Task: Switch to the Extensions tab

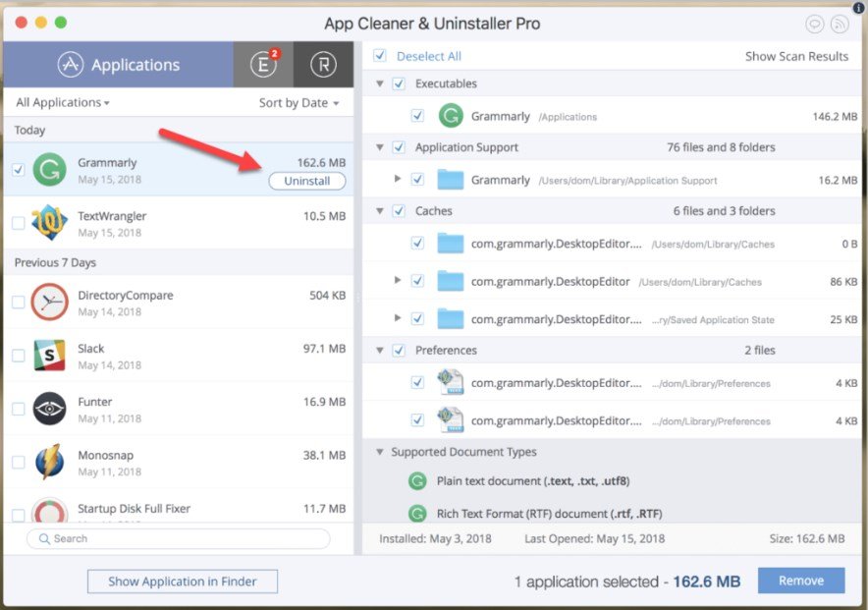Action: pyautogui.click(x=263, y=65)
